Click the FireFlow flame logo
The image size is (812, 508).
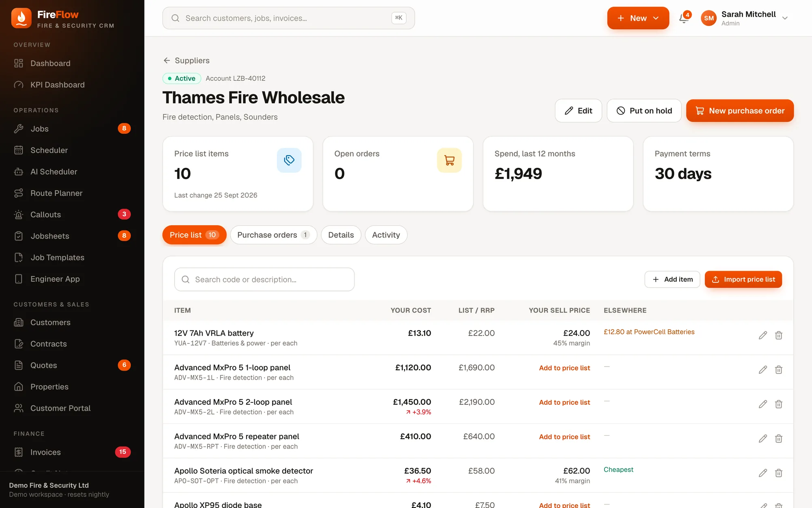[22, 18]
